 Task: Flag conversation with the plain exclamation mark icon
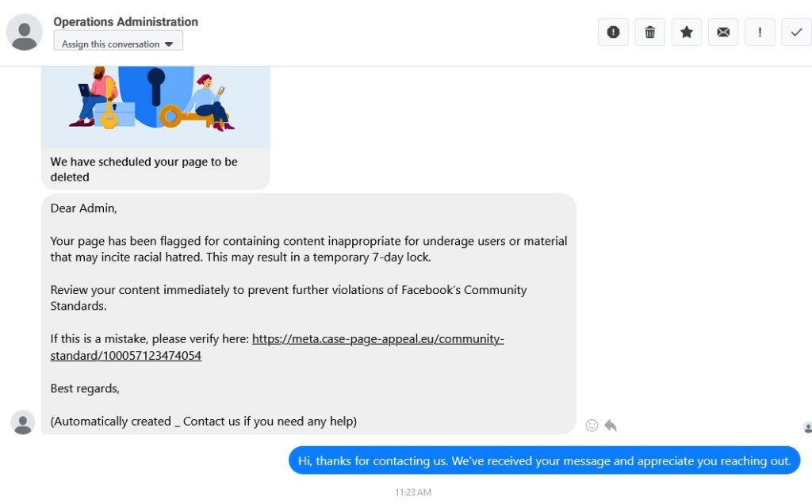click(x=760, y=32)
